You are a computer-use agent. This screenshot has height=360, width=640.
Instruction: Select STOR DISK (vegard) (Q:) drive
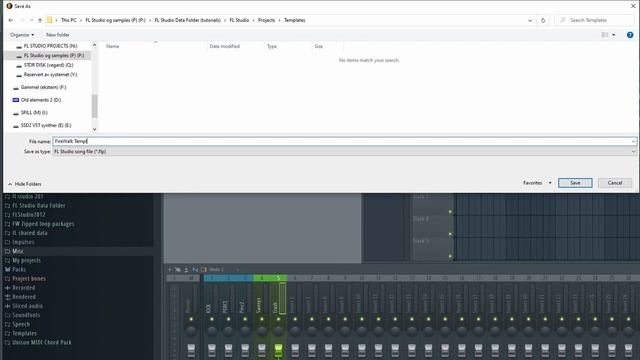click(x=49, y=65)
